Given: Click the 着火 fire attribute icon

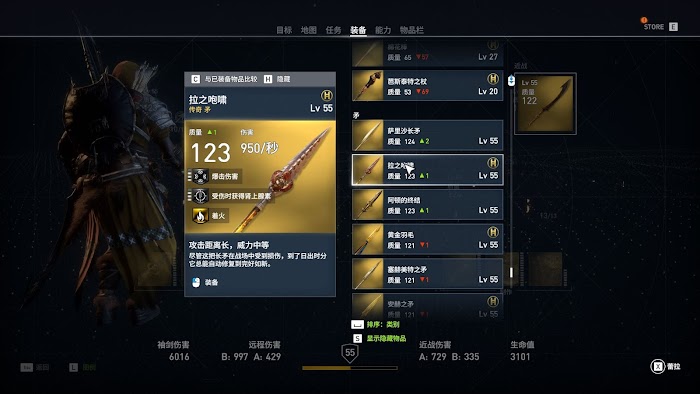Looking at the screenshot, I should pos(200,216).
